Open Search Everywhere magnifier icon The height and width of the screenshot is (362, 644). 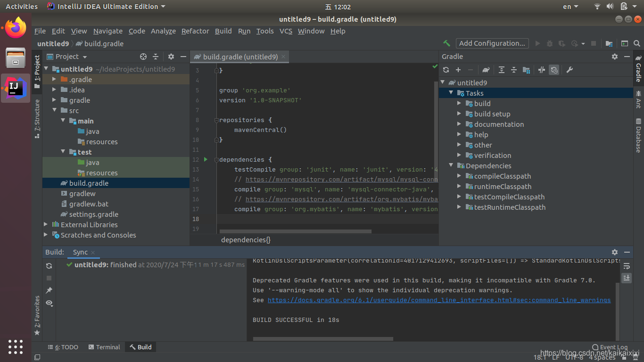tap(637, 43)
